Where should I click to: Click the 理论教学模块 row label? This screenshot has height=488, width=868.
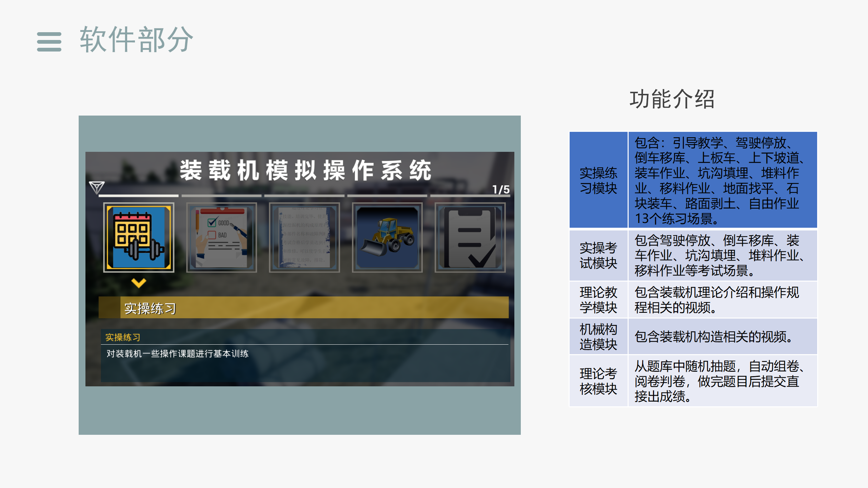(x=598, y=300)
